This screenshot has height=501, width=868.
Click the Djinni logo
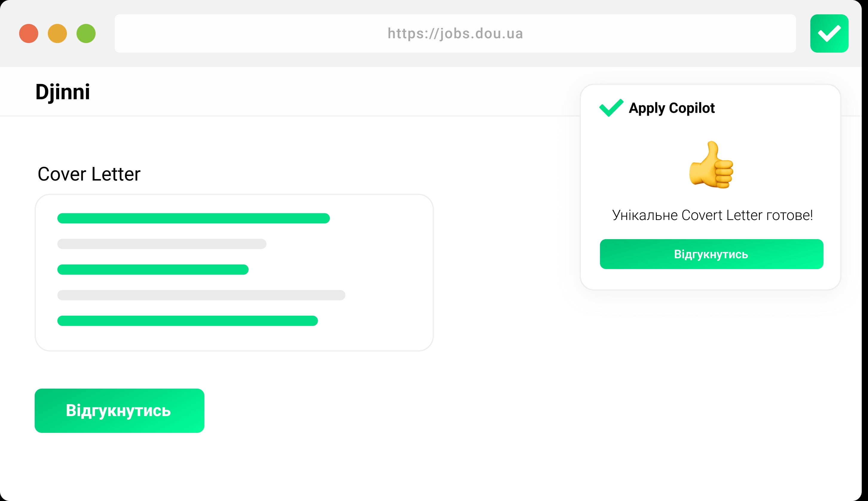62,92
